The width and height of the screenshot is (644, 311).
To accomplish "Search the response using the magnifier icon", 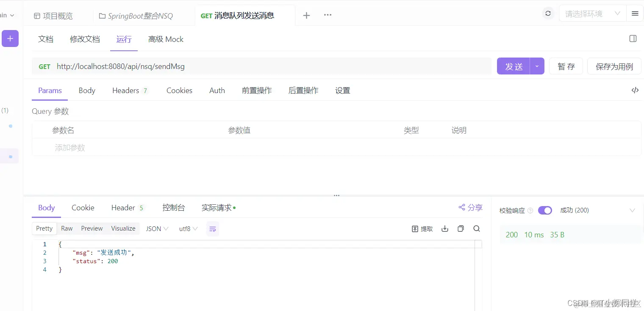I will tap(476, 228).
